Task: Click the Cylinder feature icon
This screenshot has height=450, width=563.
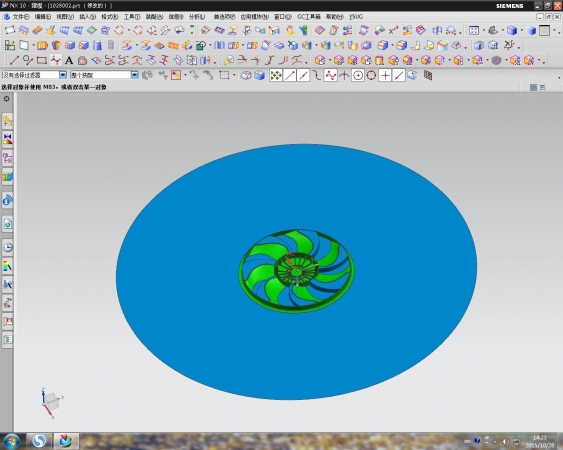Action: (97, 45)
